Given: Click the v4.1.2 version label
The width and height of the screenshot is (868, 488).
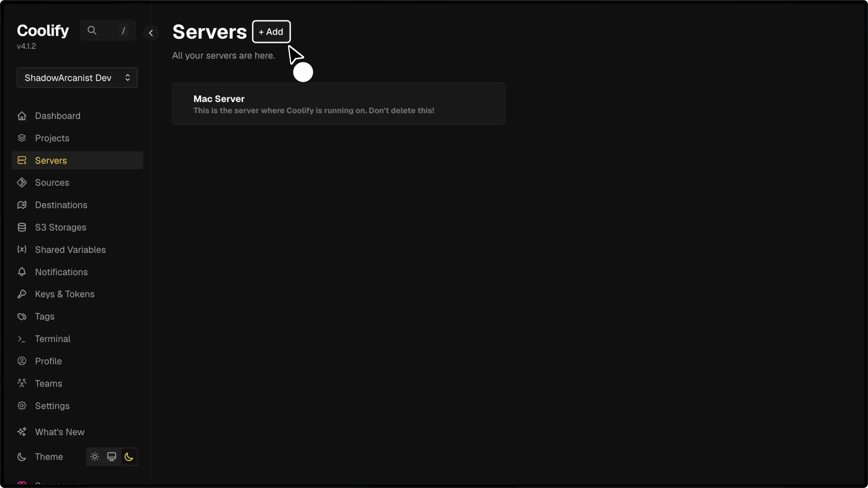Looking at the screenshot, I should tap(26, 46).
